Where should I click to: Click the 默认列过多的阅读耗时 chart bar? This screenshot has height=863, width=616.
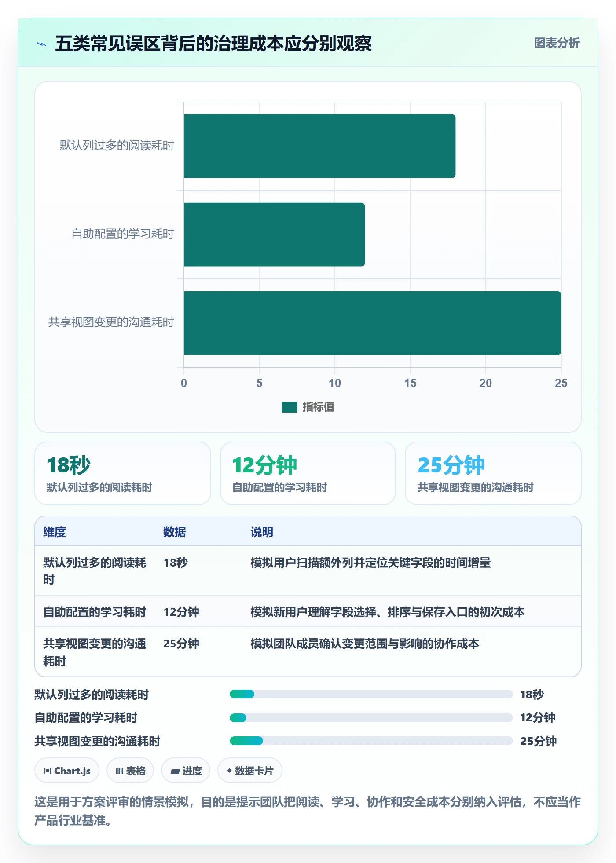pyautogui.click(x=319, y=146)
